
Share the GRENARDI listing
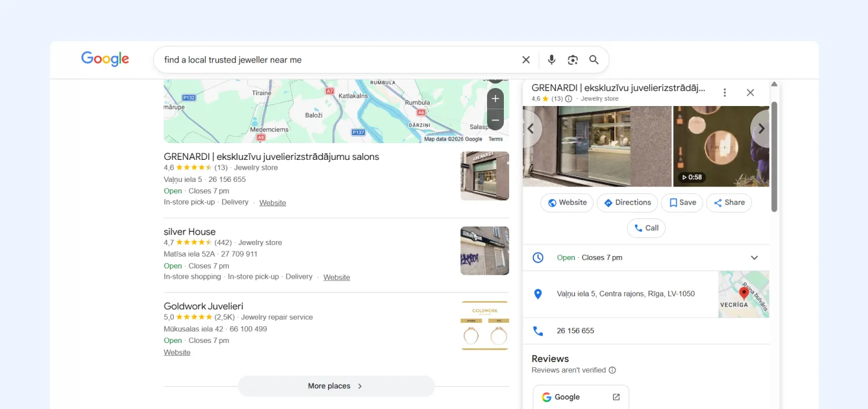(729, 203)
